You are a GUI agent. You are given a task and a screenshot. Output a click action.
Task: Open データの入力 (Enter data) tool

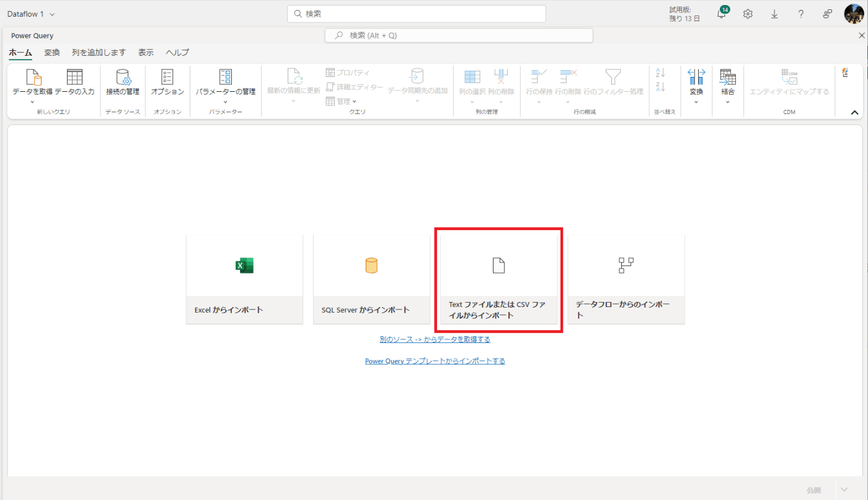(74, 83)
